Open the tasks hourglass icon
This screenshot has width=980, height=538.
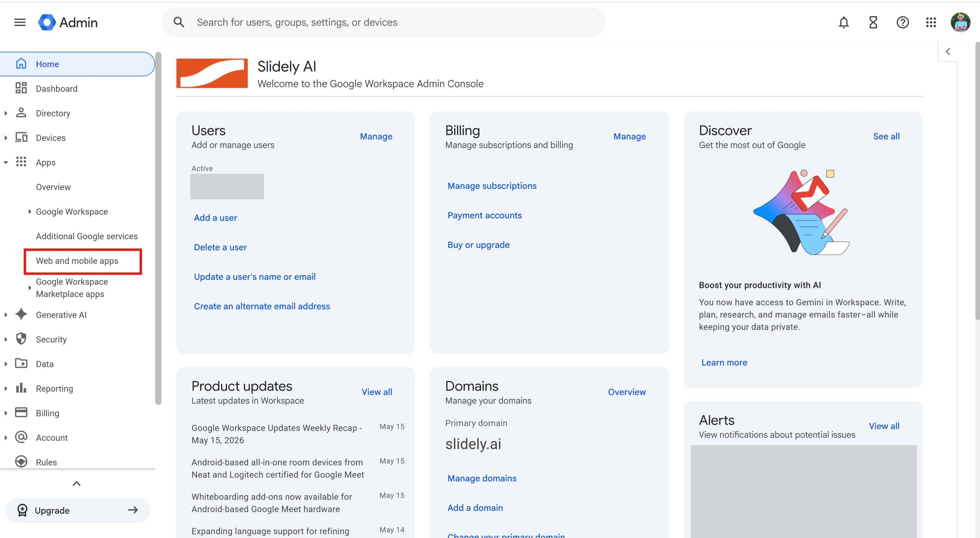(x=873, y=22)
